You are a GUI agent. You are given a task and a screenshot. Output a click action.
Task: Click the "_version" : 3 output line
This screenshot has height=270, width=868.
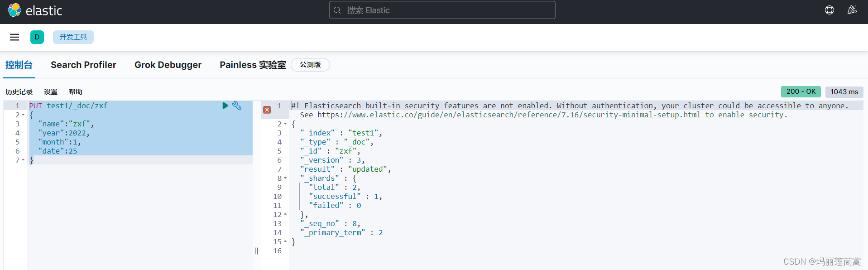point(332,160)
